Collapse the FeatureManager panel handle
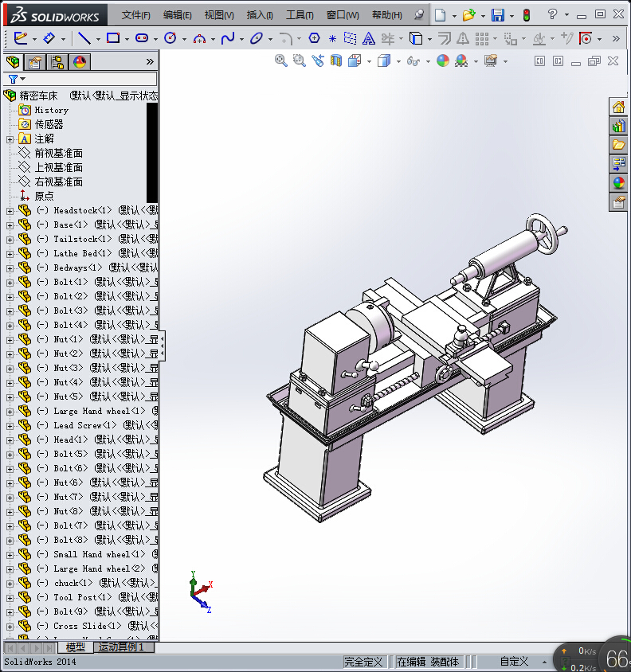This screenshot has height=672, width=631. point(163,346)
